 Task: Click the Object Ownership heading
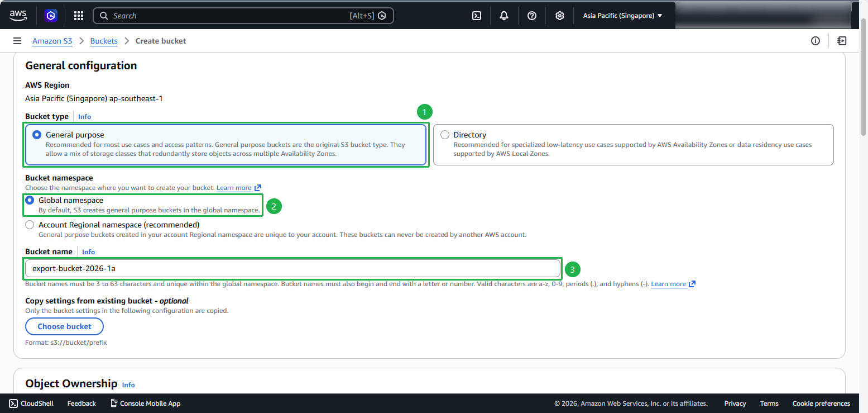[x=71, y=383]
